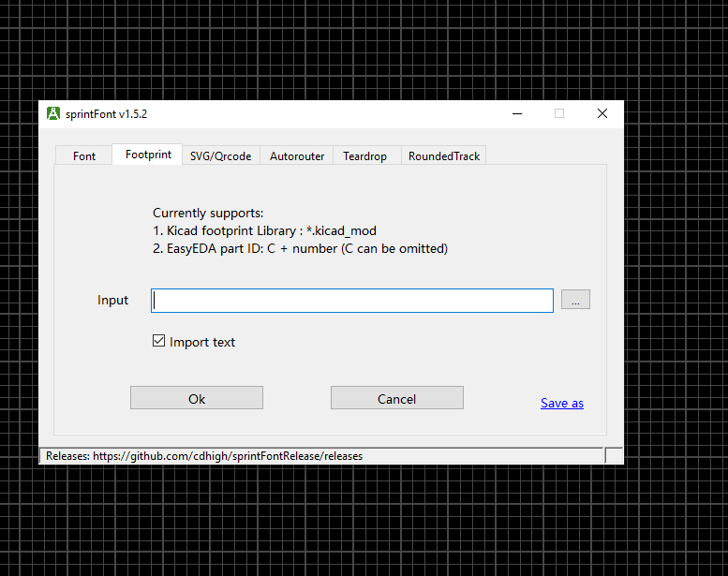Screen dimensions: 728x576
Task: Switch to the SVG/Qrcode tab
Action: click(220, 156)
